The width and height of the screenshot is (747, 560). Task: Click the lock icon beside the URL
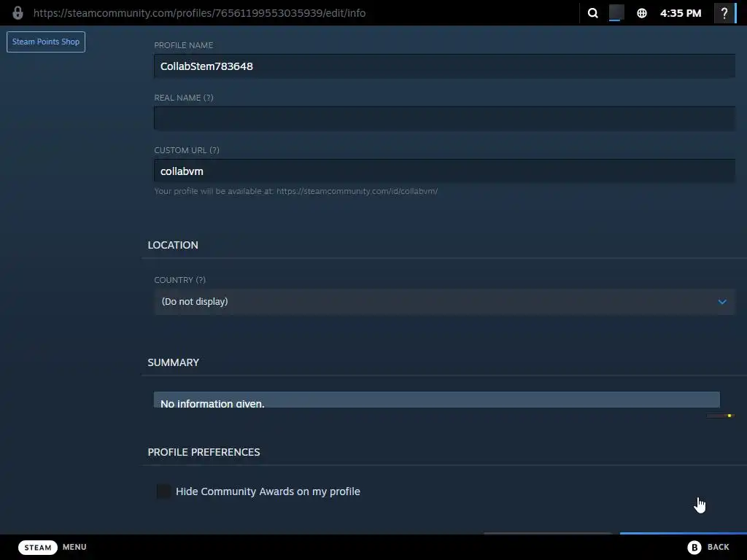(x=18, y=13)
